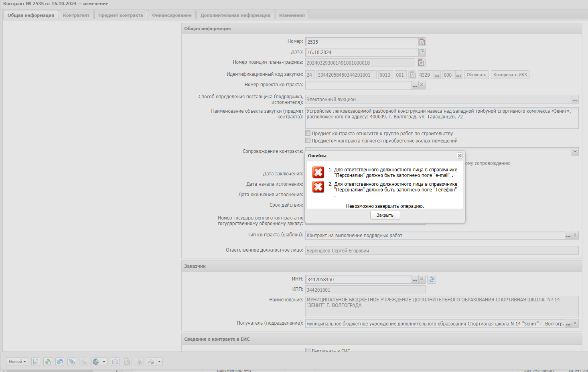Open the calendar picker for Дата field
Viewport: 588px width, 372px height.
click(422, 52)
